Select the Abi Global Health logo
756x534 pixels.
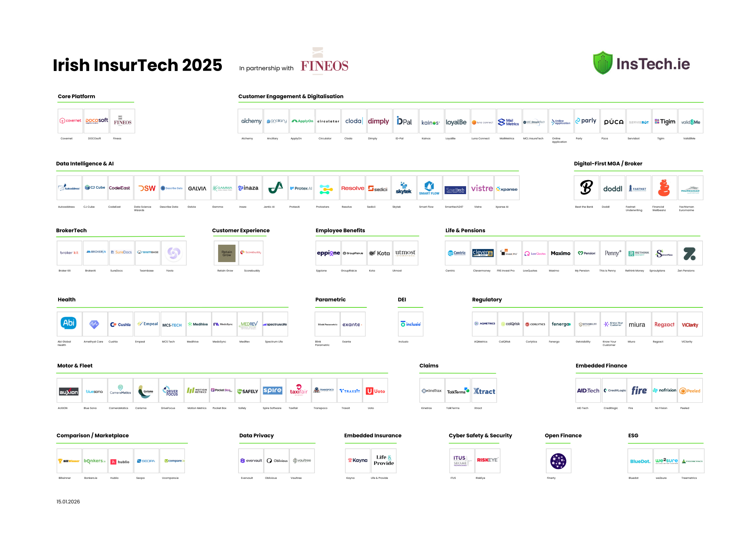coord(69,324)
